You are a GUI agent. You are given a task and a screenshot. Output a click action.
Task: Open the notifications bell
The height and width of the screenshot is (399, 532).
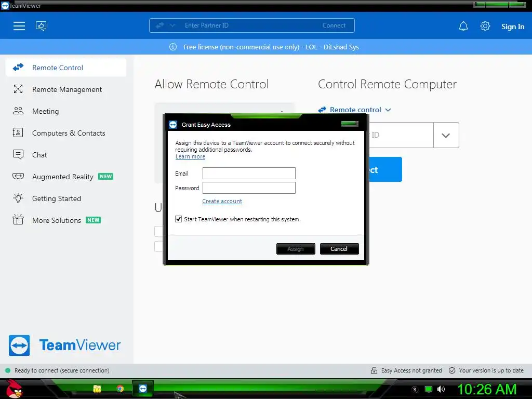pos(463,26)
